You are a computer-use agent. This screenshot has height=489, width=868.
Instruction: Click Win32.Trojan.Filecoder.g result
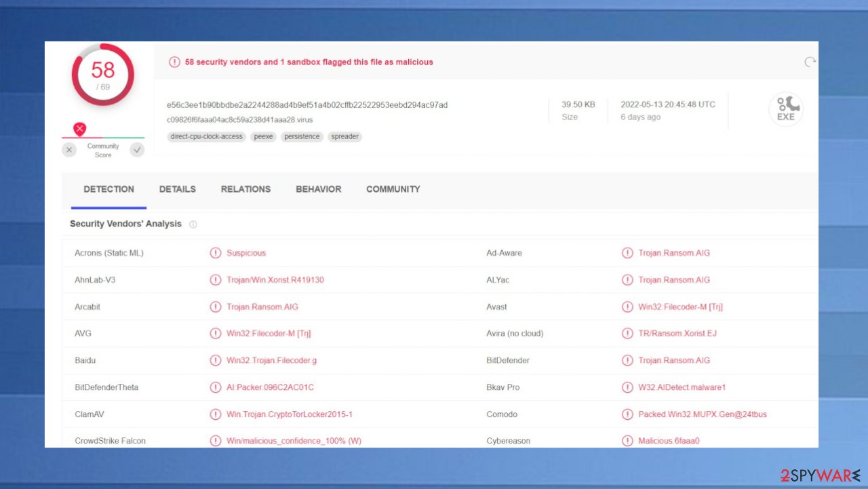(271, 360)
